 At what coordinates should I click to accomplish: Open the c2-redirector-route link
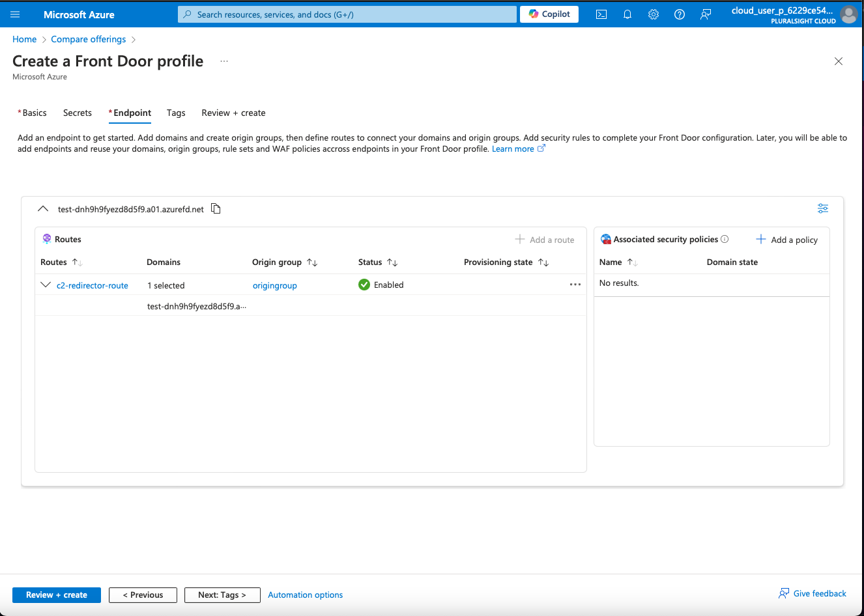tap(93, 285)
